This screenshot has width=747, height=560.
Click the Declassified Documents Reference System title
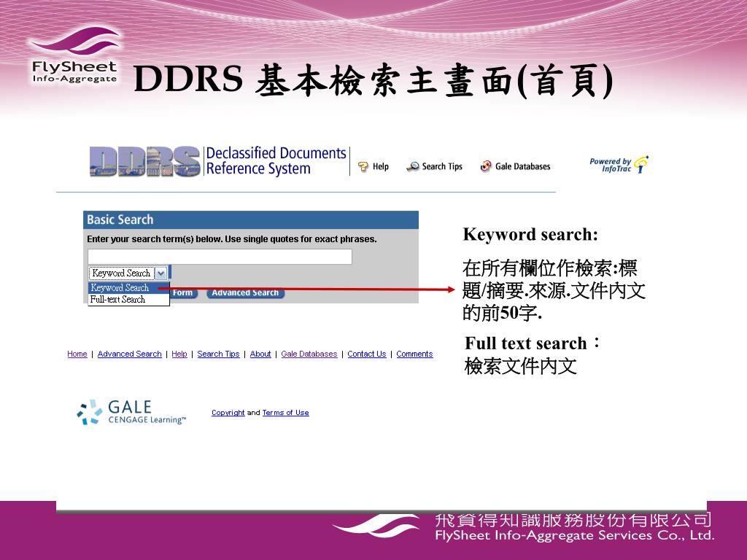click(x=276, y=161)
